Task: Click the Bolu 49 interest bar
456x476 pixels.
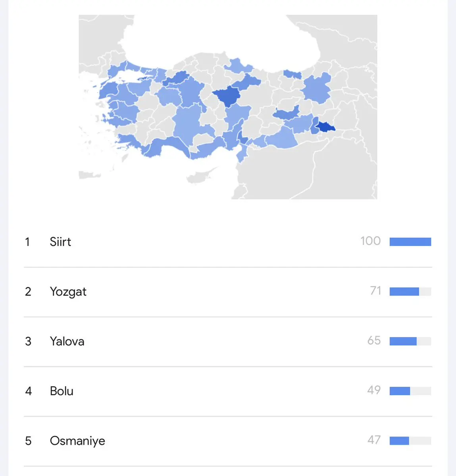Action: point(410,391)
